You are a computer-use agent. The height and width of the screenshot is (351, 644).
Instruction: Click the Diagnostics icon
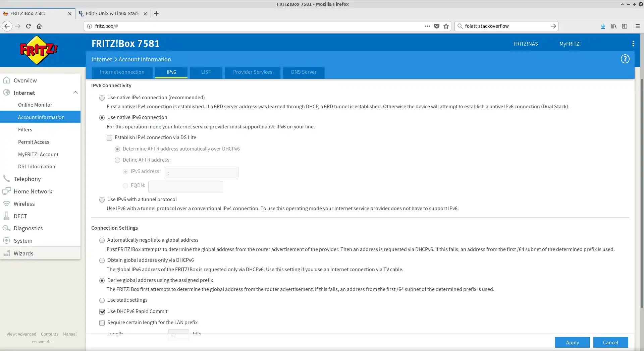6,228
